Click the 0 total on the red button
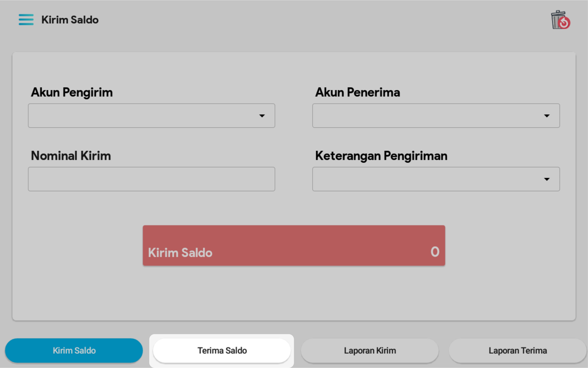The image size is (588, 368). tap(435, 252)
